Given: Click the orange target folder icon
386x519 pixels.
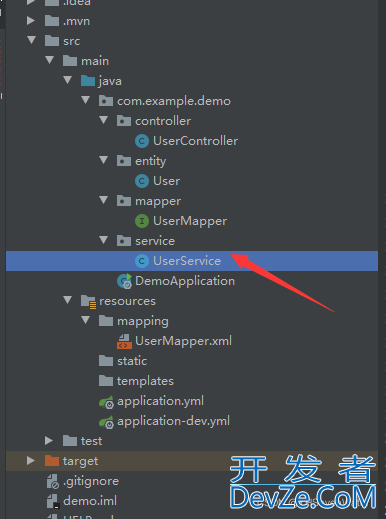Looking at the screenshot, I should click(52, 461).
